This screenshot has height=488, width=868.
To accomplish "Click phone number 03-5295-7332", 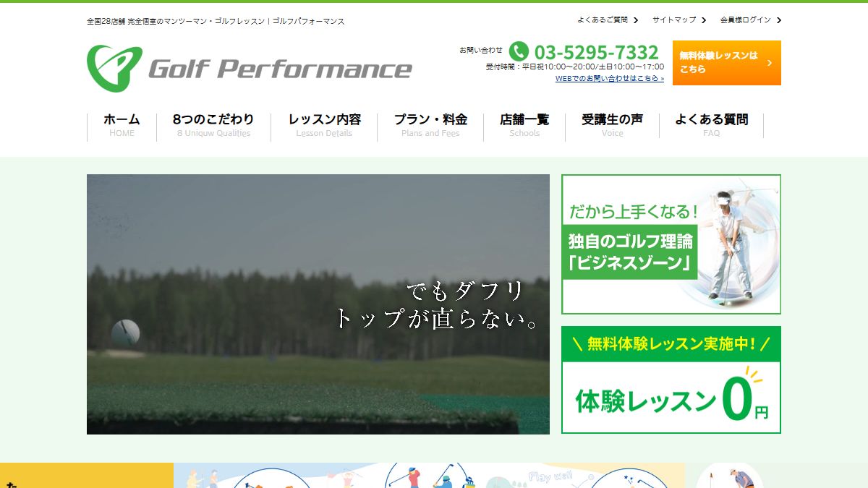I will [x=597, y=52].
